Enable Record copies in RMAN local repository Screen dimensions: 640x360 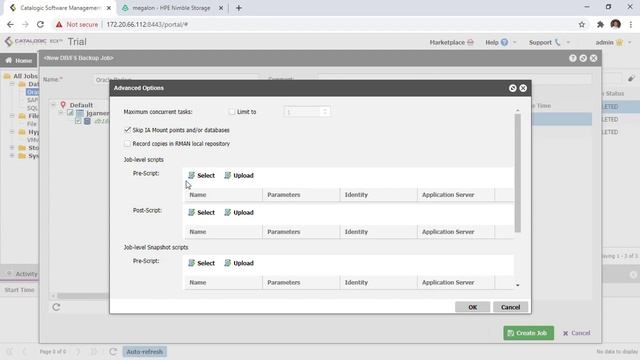127,144
